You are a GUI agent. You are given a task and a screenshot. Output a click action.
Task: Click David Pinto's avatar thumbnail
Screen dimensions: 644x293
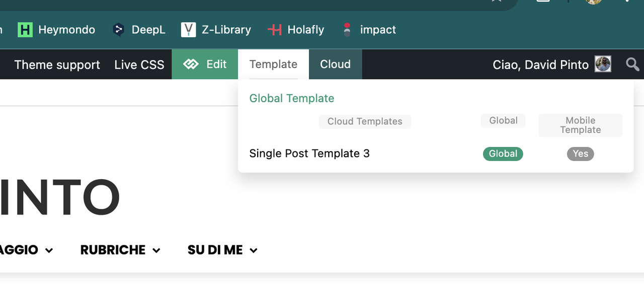[x=603, y=64]
